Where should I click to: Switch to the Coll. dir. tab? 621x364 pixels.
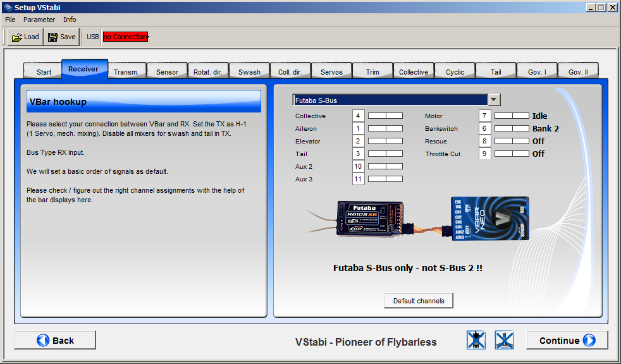pos(290,71)
